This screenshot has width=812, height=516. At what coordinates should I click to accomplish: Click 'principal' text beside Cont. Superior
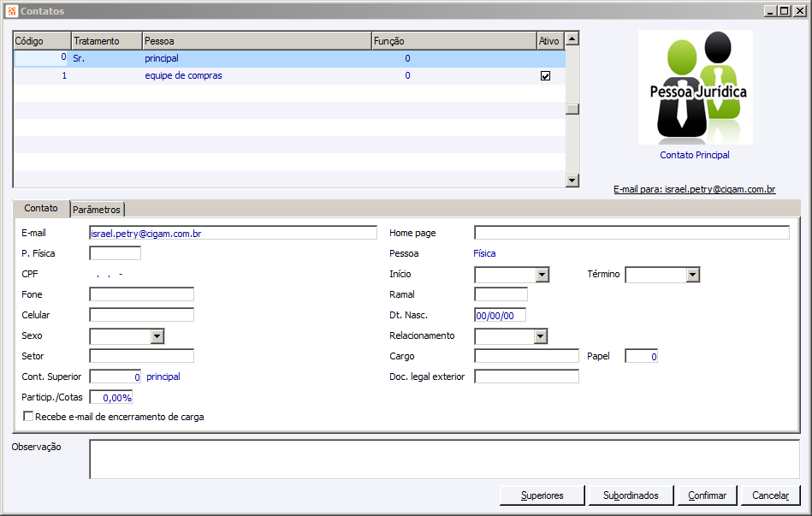tap(163, 377)
